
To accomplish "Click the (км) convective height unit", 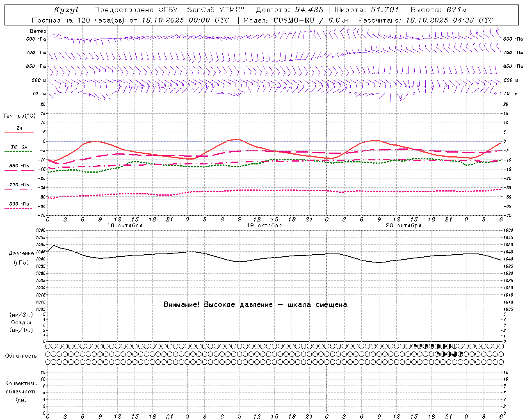I will tap(21, 399).
